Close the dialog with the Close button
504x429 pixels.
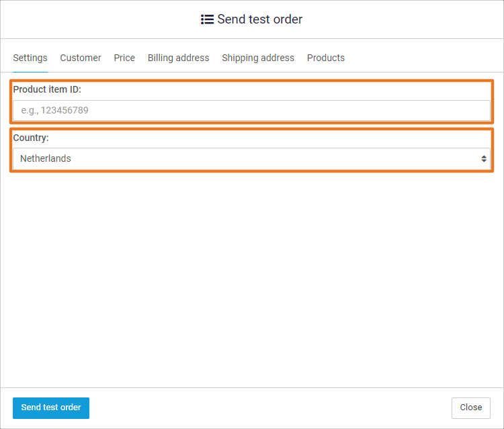coord(470,408)
